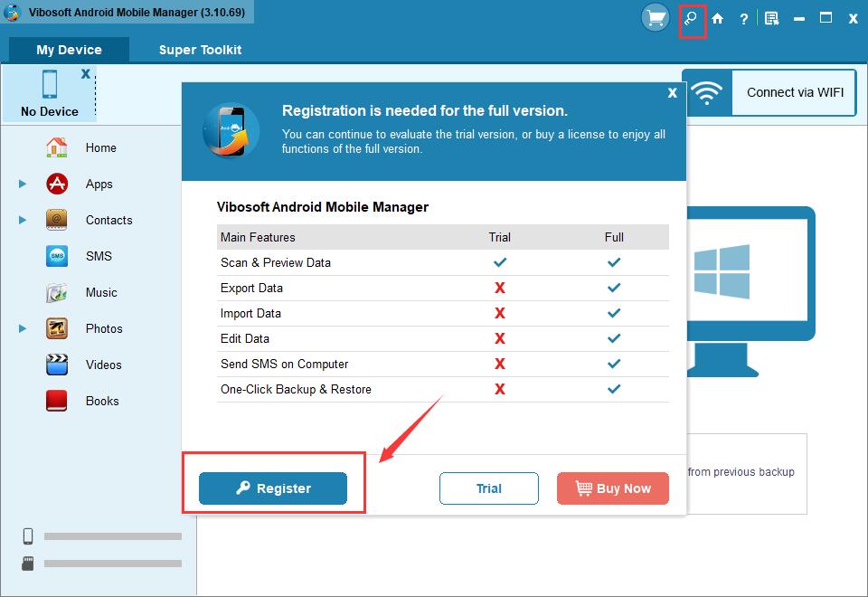Click 'Edit Data' feature row text
Image resolution: width=868 pixels, height=597 pixels.
(x=245, y=338)
